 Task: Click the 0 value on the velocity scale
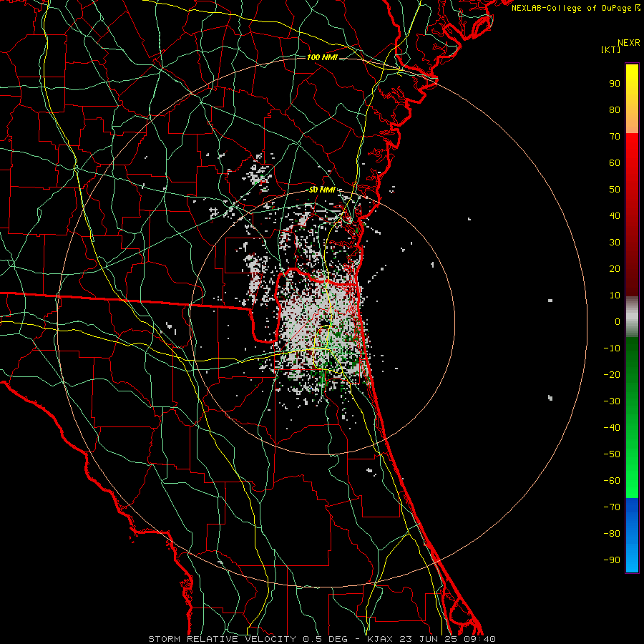(618, 322)
